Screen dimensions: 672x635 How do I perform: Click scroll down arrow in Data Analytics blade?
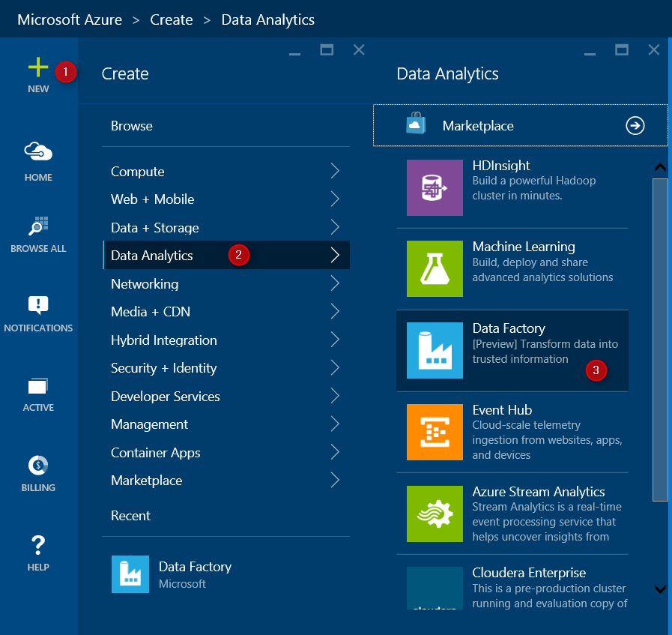point(660,589)
